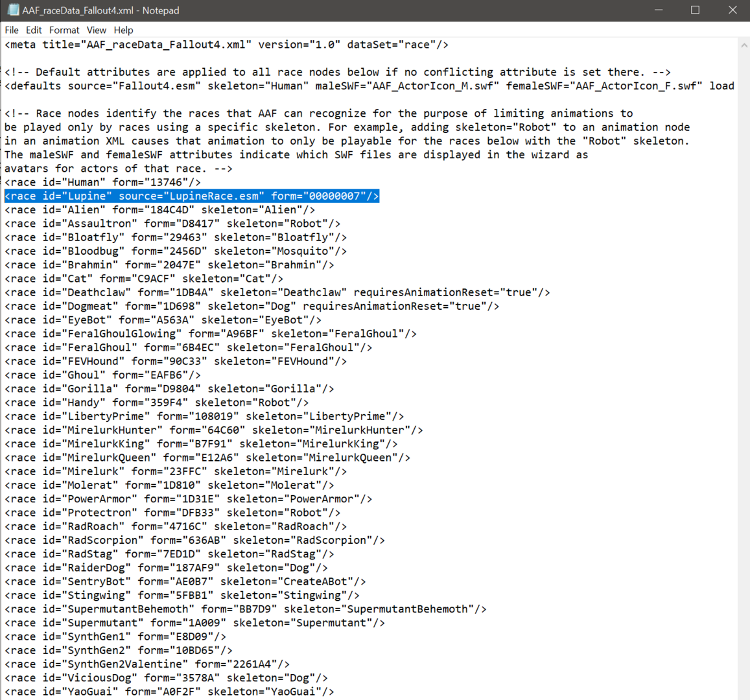This screenshot has width=750, height=700.
Task: Click the race id="Alien" line
Action: pyautogui.click(x=159, y=210)
